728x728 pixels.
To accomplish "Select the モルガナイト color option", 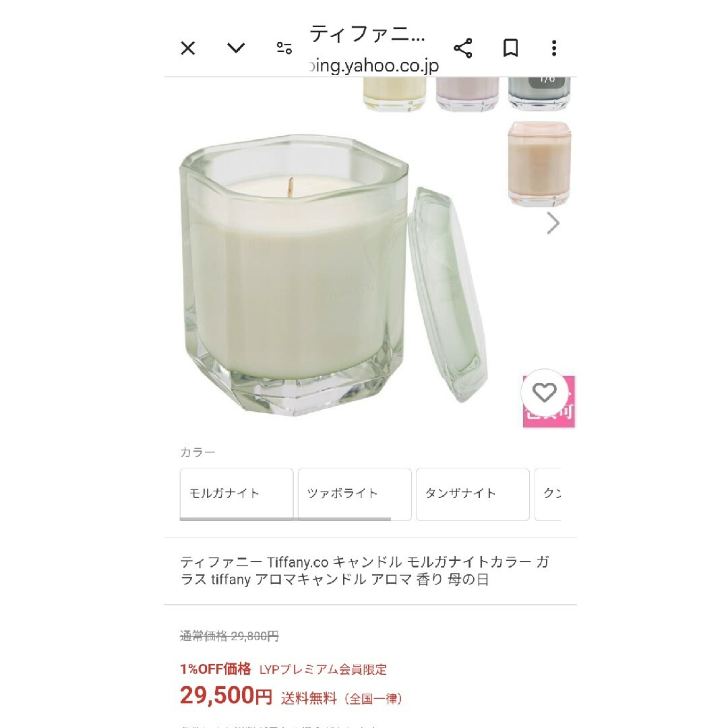I will tap(237, 494).
